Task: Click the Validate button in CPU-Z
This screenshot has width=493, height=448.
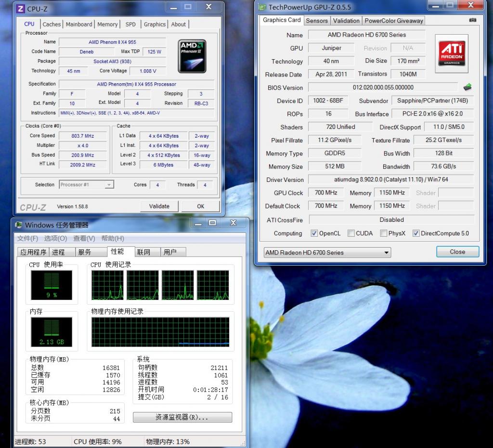Action: click(159, 206)
